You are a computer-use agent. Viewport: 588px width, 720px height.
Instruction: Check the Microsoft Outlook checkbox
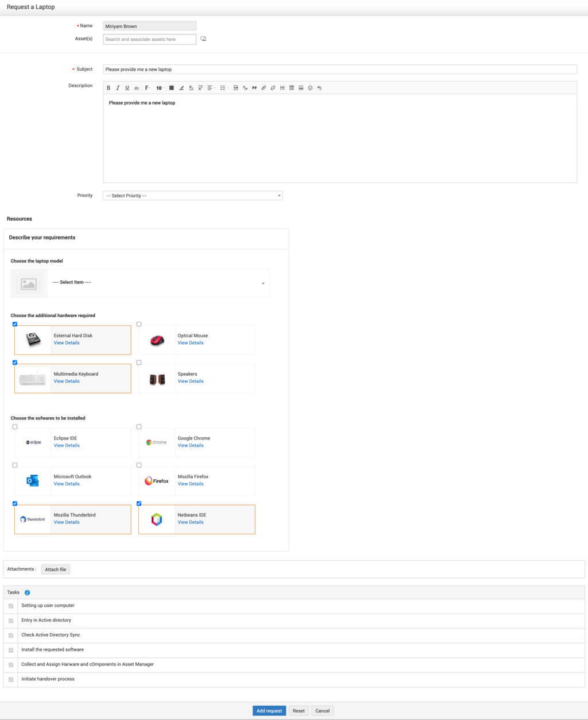pos(15,465)
